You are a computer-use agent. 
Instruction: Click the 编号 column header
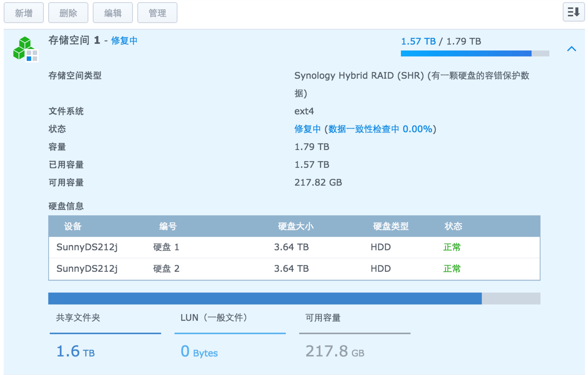(168, 226)
